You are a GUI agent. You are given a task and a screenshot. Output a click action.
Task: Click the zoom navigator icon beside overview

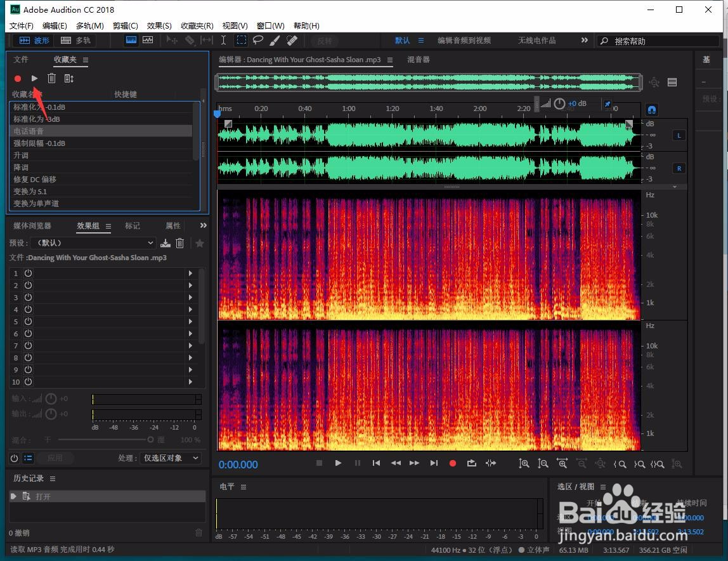tap(654, 82)
